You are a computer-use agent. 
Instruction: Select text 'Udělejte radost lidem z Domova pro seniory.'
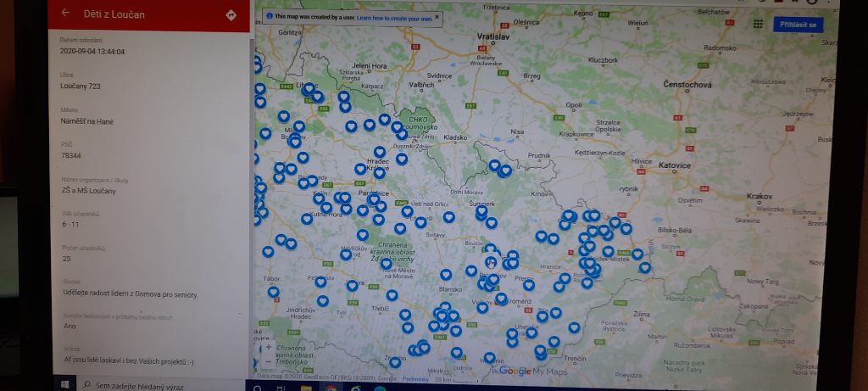point(131,294)
